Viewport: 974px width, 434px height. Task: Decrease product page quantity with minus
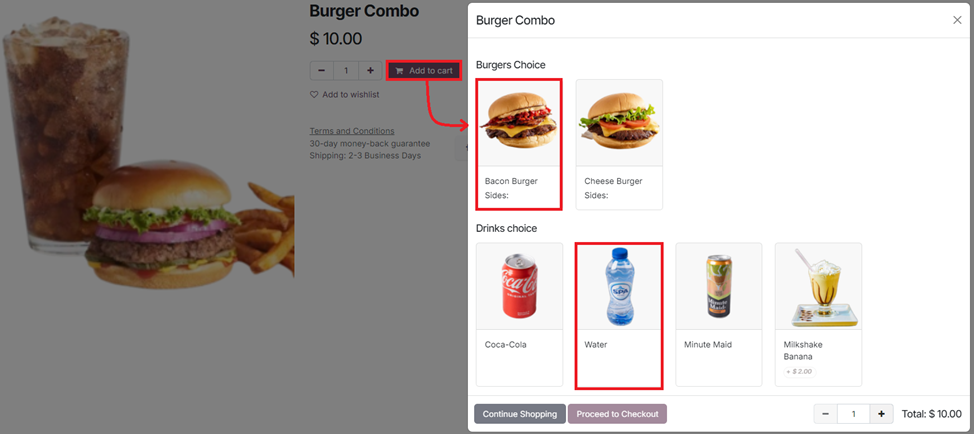[x=322, y=71]
